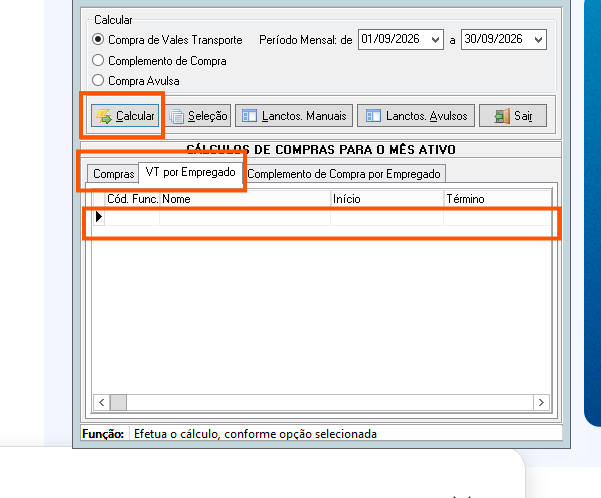
Task: Click the Nome column header
Action: 245,199
